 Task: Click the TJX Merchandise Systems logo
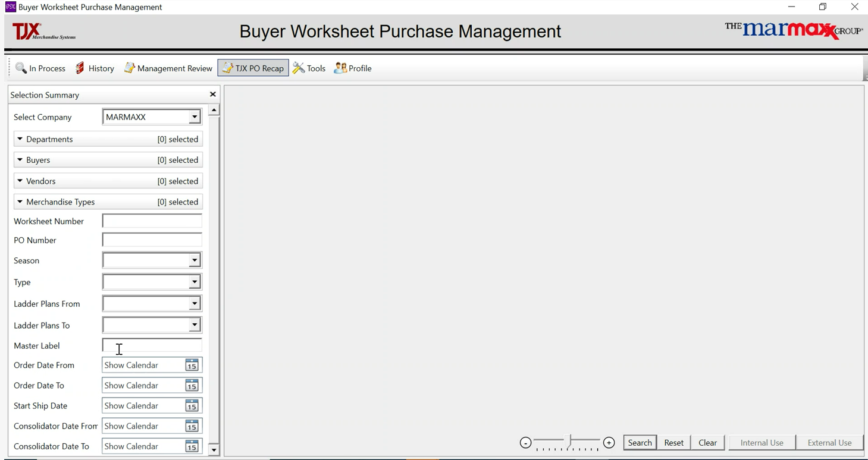[x=44, y=31]
